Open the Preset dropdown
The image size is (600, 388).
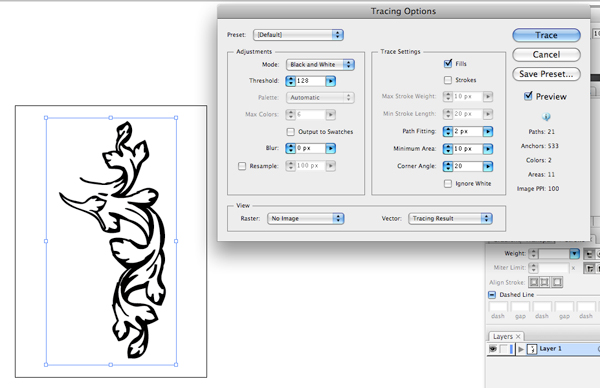(x=298, y=35)
